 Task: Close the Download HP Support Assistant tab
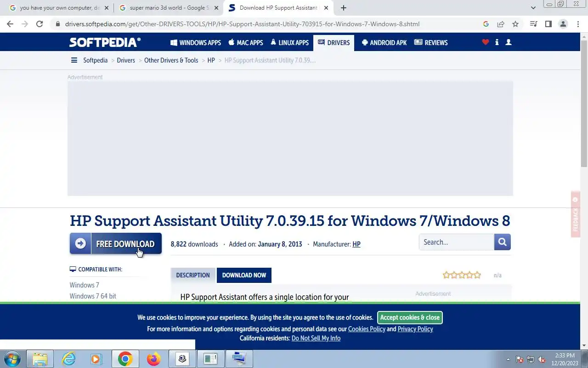point(326,8)
